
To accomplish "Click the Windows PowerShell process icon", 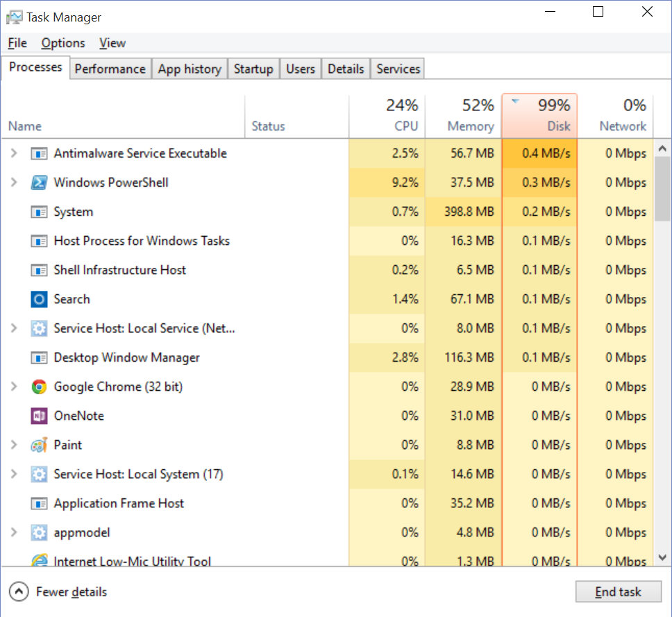I will 39,183.
